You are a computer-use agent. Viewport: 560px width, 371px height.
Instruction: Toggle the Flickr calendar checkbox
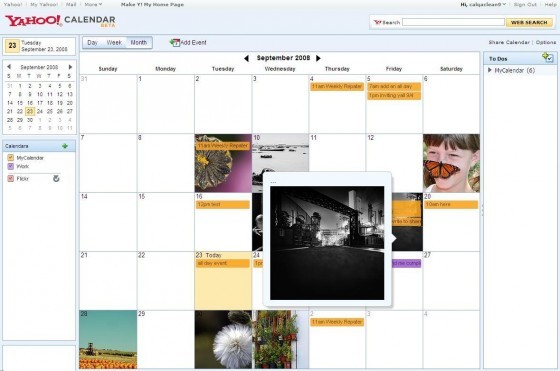[x=11, y=179]
